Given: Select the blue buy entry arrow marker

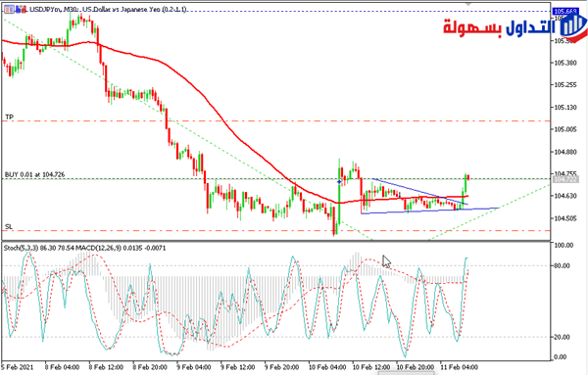Looking at the screenshot, I should point(339,182).
